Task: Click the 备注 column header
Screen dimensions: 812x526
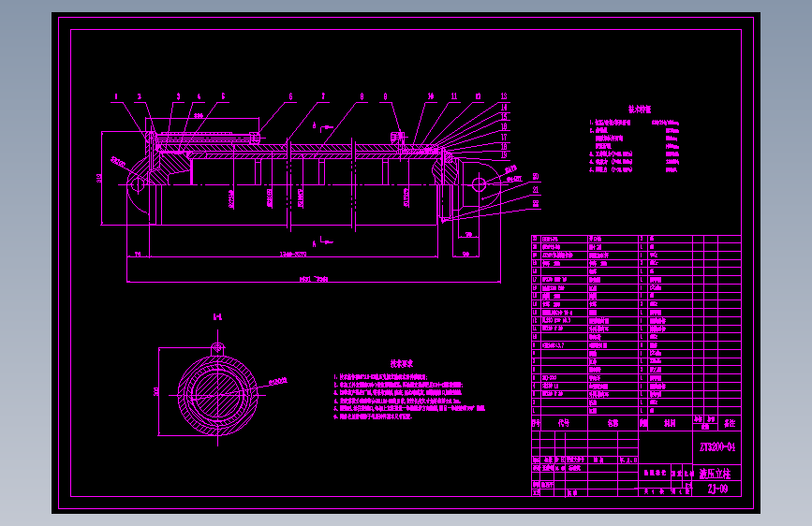Action: pos(730,423)
